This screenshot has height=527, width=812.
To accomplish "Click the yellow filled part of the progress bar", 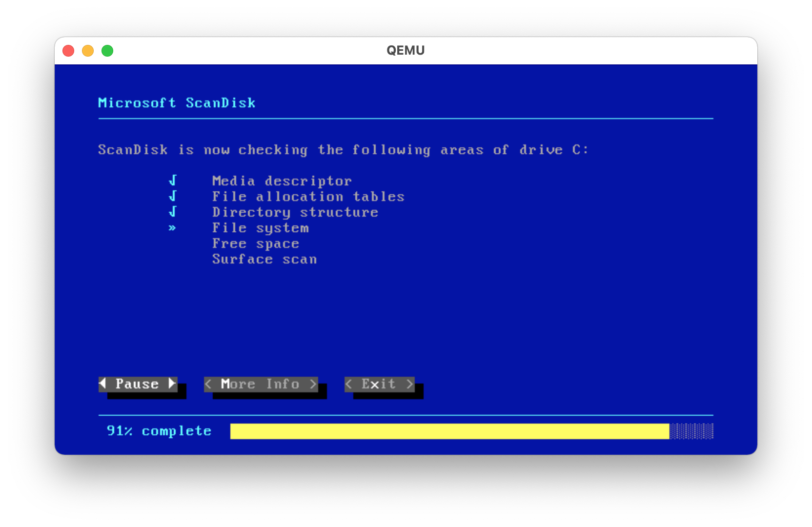I will [449, 431].
